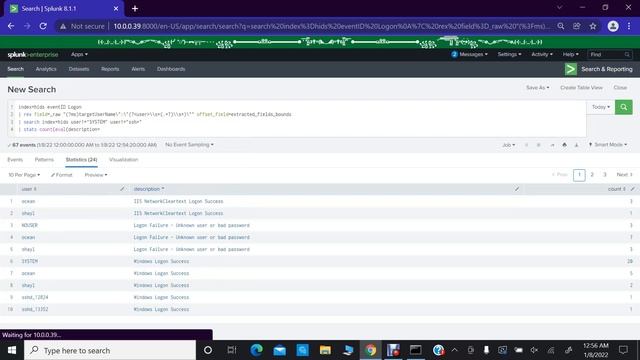The width and height of the screenshot is (640, 360).
Task: Open the Help dropdown
Action: tap(570, 54)
